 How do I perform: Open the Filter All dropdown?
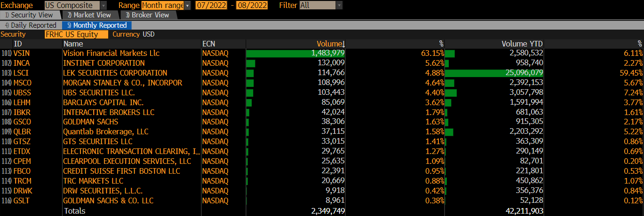point(339,6)
